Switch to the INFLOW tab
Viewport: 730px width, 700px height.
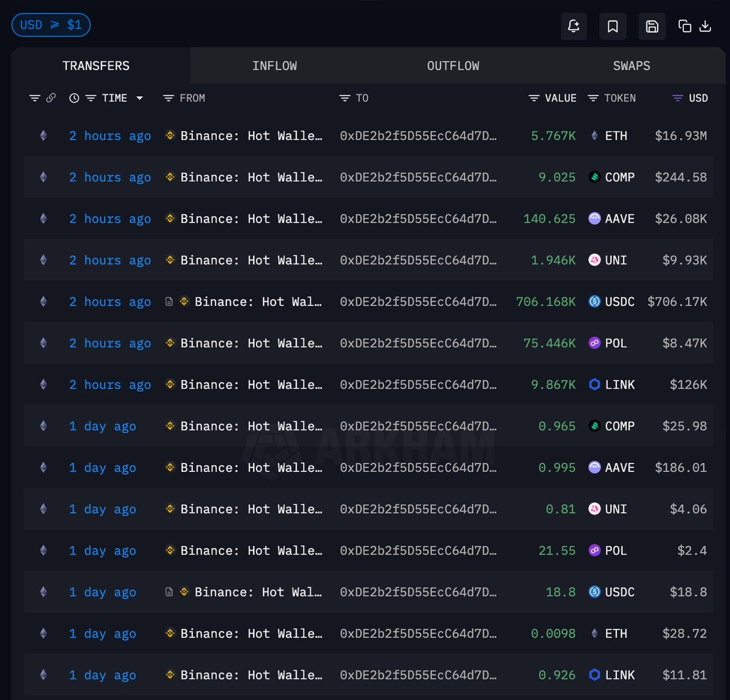pyautogui.click(x=274, y=66)
